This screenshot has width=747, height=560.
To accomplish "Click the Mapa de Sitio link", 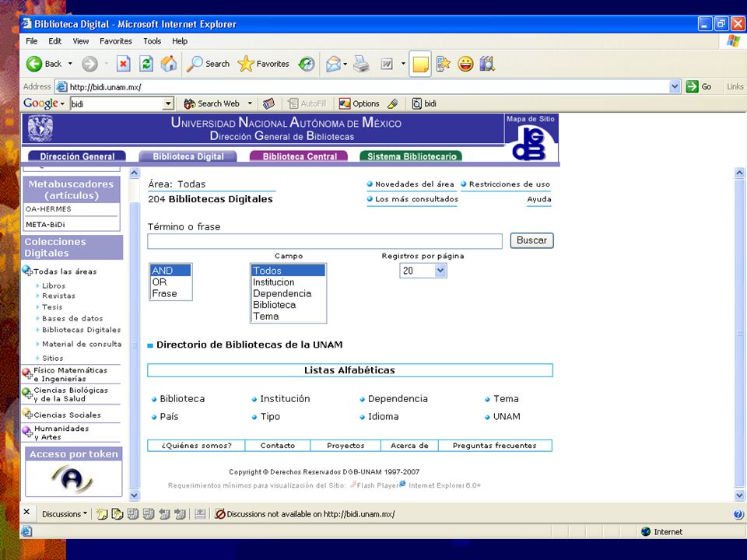I will click(x=530, y=119).
